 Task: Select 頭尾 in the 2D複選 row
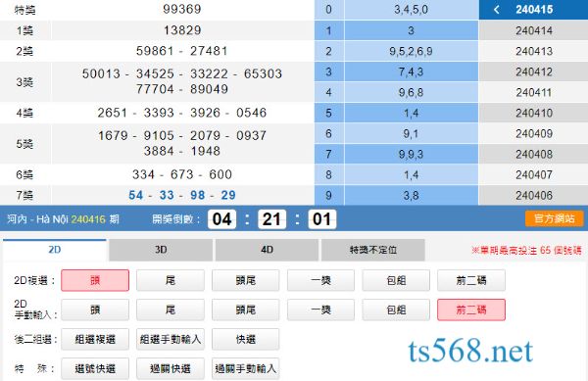(x=246, y=280)
